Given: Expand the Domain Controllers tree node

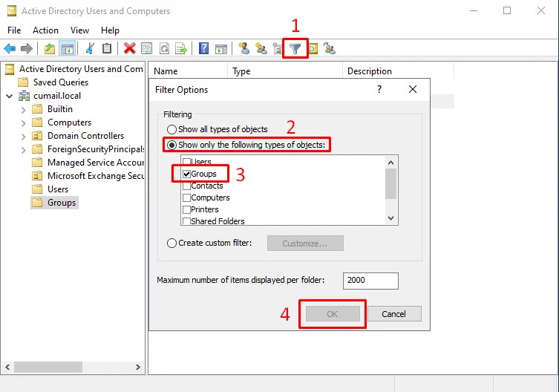Looking at the screenshot, I should tap(24, 137).
